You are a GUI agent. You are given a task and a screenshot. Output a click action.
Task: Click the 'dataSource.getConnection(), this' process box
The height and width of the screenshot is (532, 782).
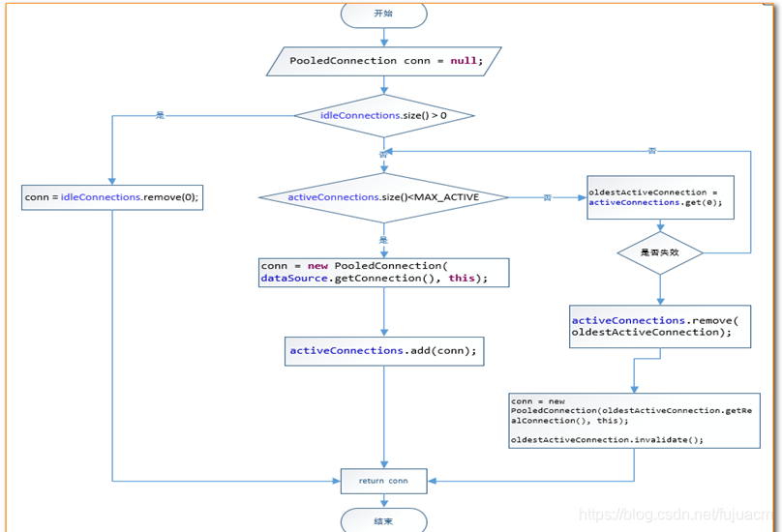click(383, 273)
